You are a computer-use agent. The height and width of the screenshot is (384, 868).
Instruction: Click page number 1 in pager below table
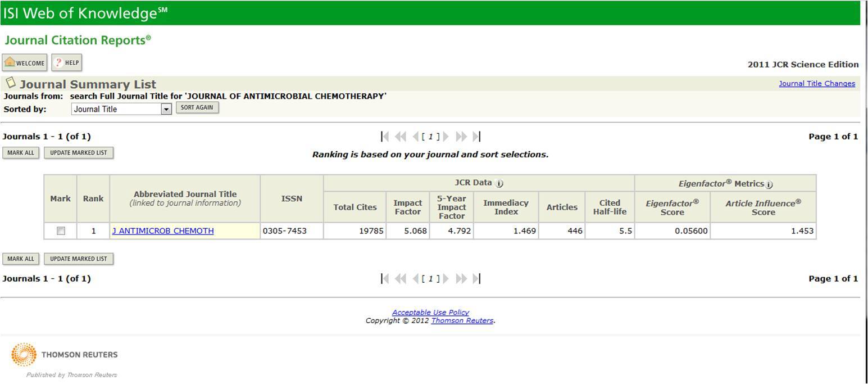[x=430, y=279]
